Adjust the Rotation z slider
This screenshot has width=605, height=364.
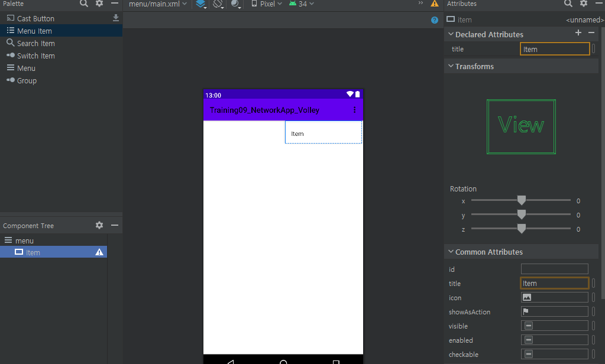click(x=521, y=229)
